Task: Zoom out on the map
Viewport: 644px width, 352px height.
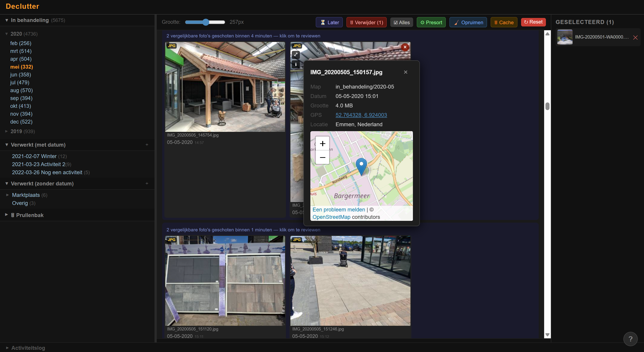Action: [x=322, y=157]
